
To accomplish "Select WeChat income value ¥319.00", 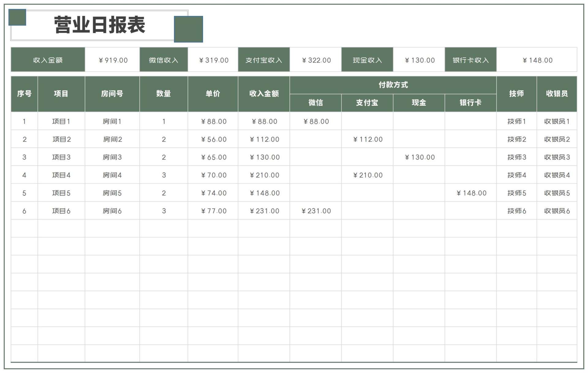I will [x=213, y=60].
